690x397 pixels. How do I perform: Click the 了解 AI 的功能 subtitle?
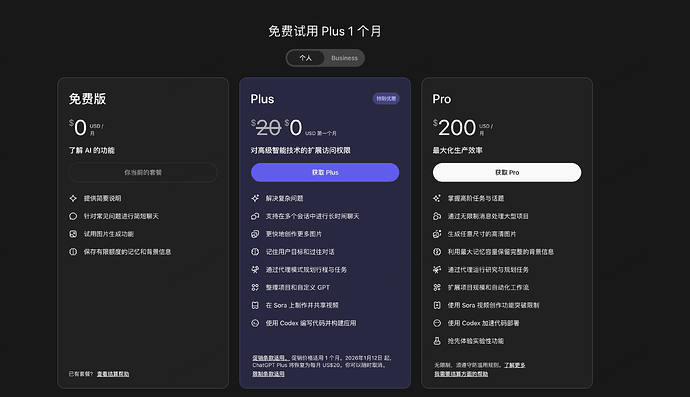92,151
